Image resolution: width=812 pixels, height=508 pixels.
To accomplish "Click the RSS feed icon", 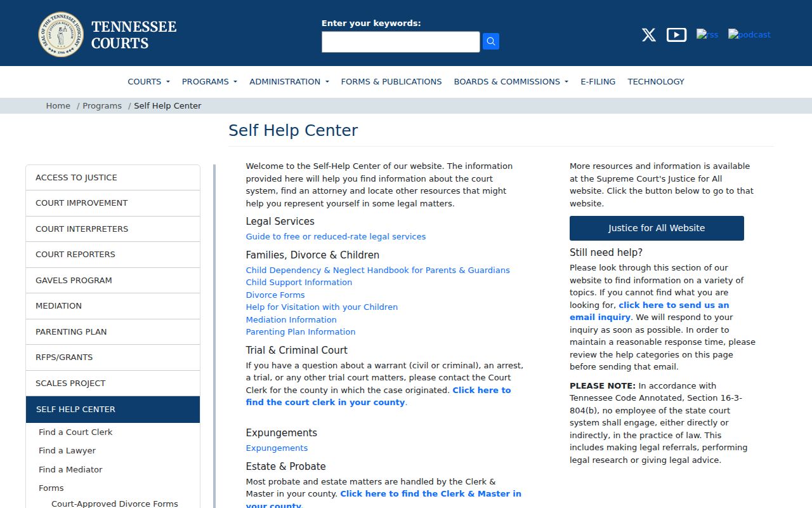I will pyautogui.click(x=707, y=34).
